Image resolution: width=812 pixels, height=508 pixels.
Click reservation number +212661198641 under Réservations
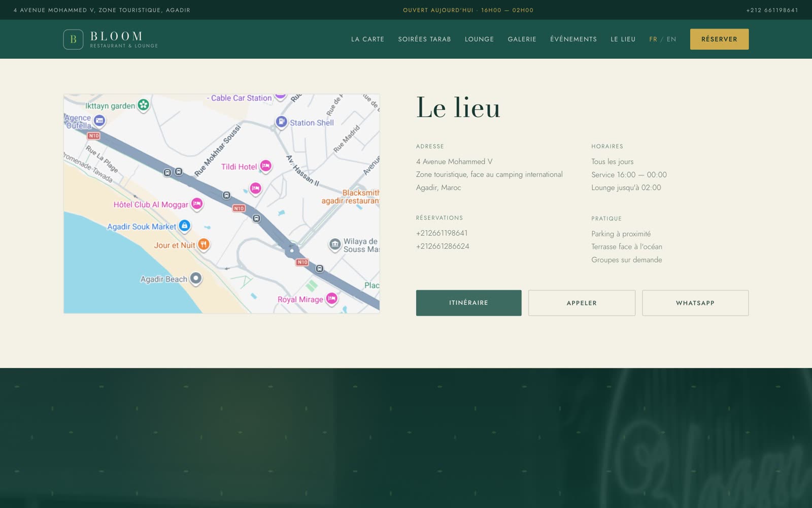[x=442, y=233]
